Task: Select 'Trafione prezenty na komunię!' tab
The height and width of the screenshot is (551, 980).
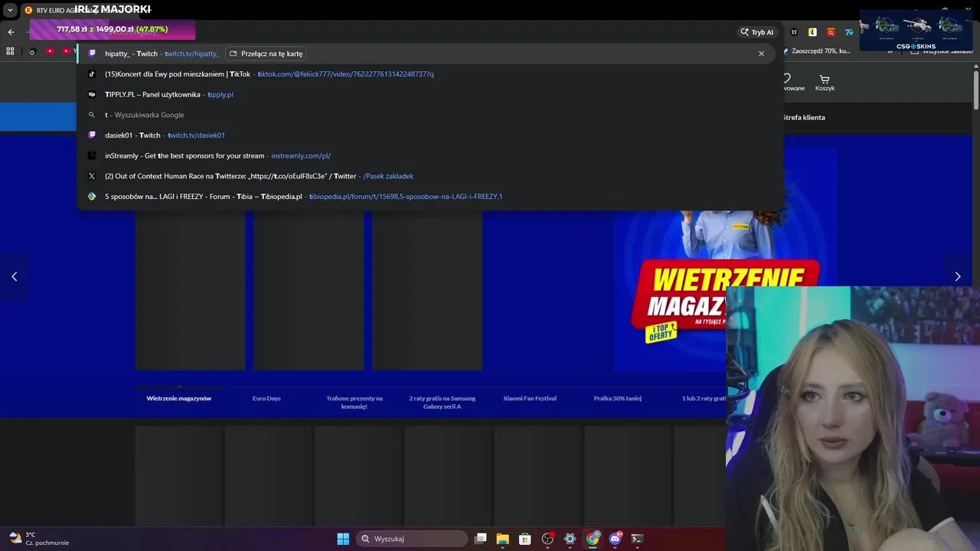Action: click(x=354, y=403)
